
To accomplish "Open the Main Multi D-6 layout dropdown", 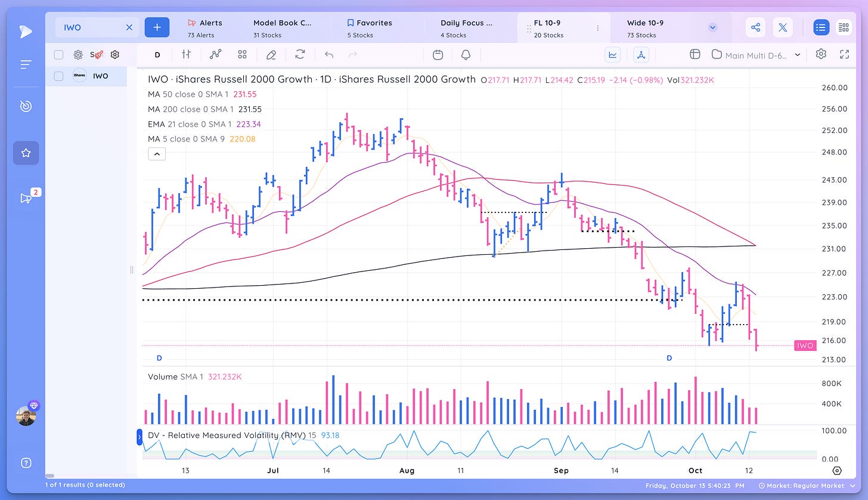I will coord(756,55).
